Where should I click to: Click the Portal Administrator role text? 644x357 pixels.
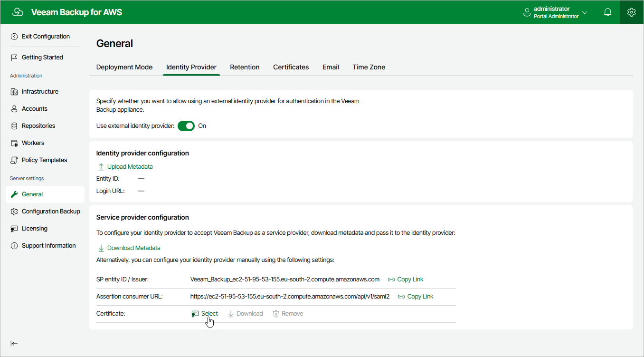(556, 17)
